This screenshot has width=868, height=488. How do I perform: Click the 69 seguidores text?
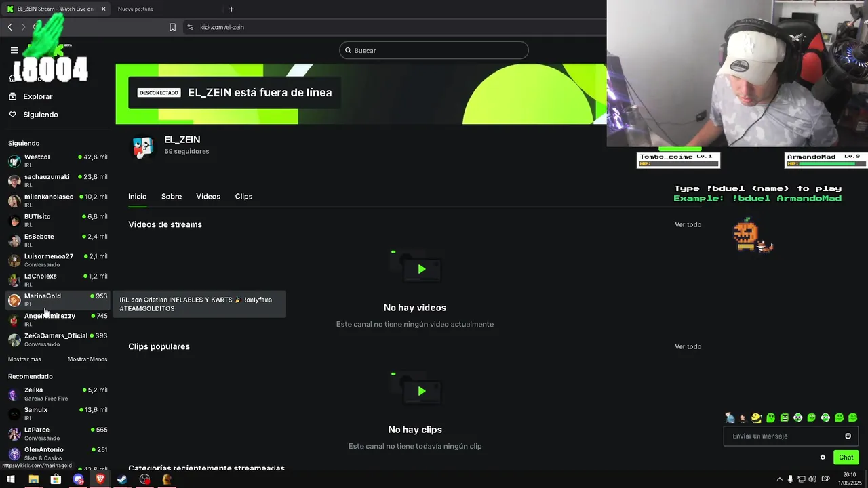186,151
